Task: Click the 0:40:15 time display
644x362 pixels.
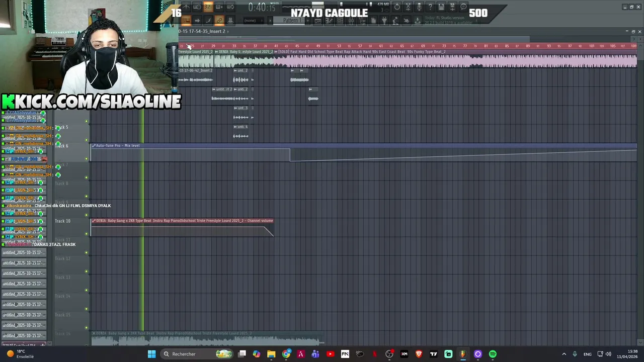Action: (262, 8)
